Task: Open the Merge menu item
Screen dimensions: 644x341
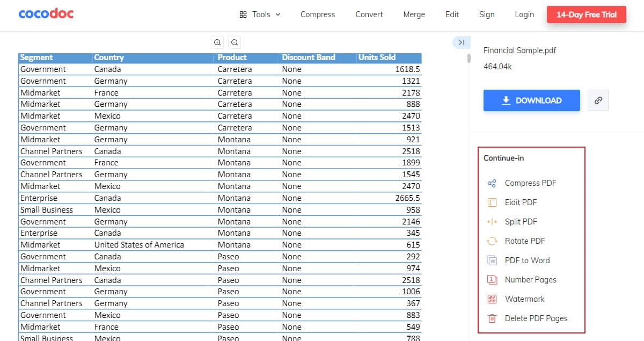Action: 414,14
